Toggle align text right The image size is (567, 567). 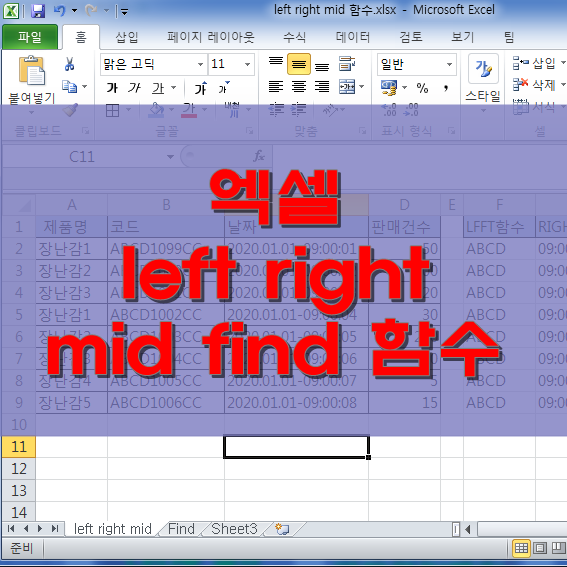(321, 87)
